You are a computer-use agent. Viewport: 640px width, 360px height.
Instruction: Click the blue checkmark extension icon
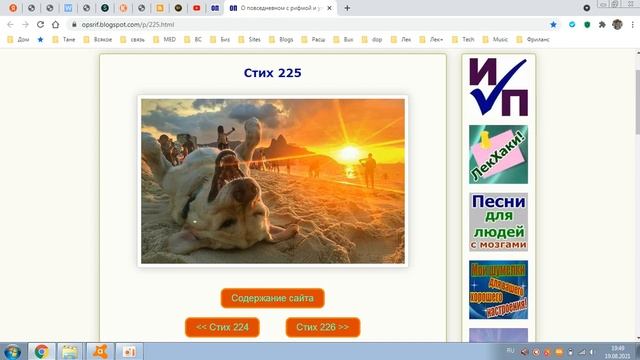point(572,24)
